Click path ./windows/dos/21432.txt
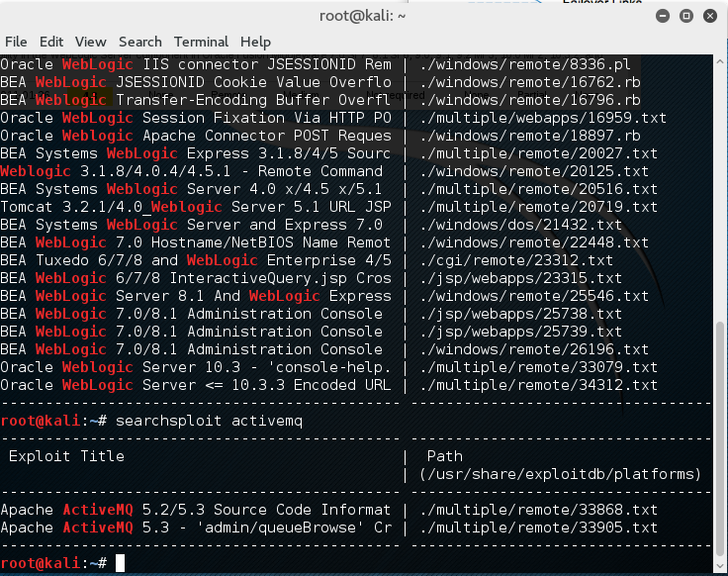The width and height of the screenshot is (728, 576). coord(521,225)
